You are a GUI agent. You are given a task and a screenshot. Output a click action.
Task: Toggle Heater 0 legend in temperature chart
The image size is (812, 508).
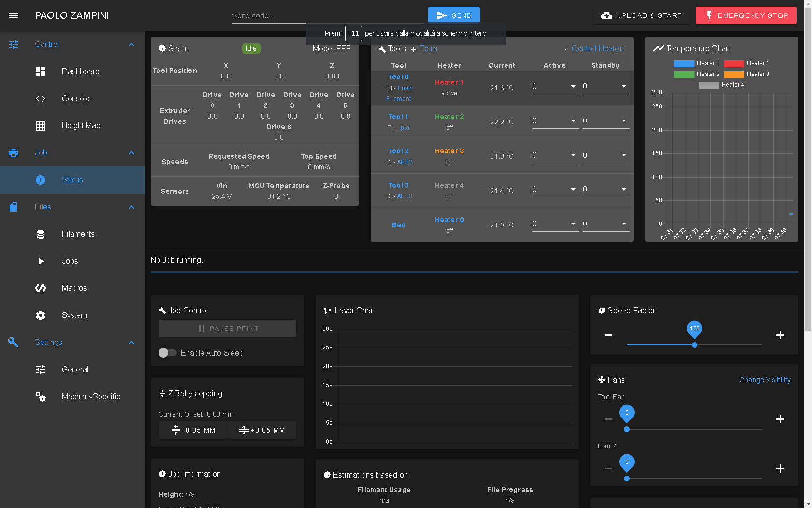[x=696, y=63]
